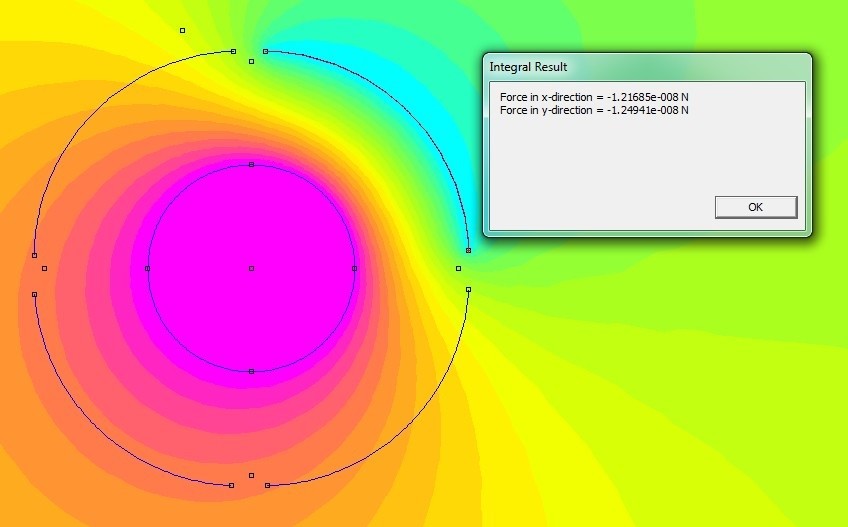
Task: Select the bottom node of the inner circle
Action: pyautogui.click(x=251, y=372)
